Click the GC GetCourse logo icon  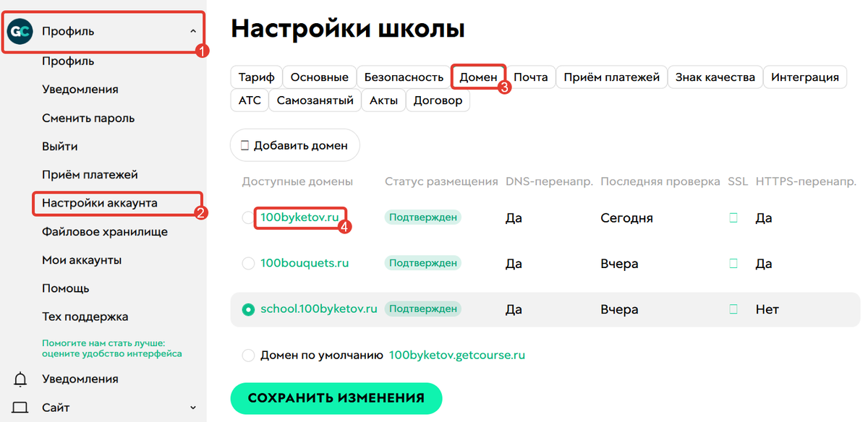20,32
